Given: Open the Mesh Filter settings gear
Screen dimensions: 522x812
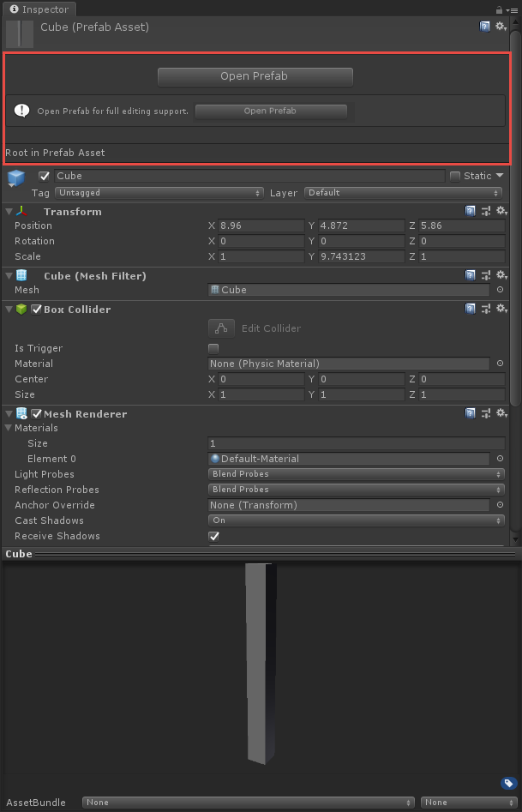Looking at the screenshot, I should click(501, 274).
